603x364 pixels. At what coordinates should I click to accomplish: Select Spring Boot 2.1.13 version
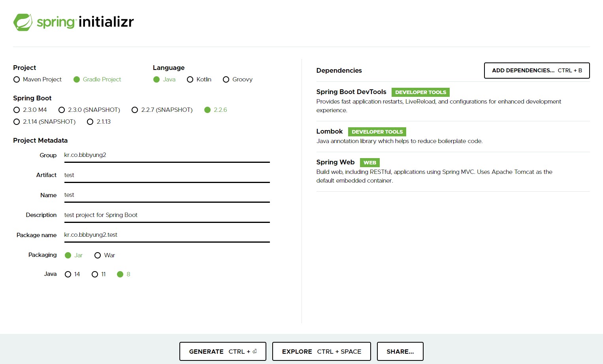pos(99,122)
